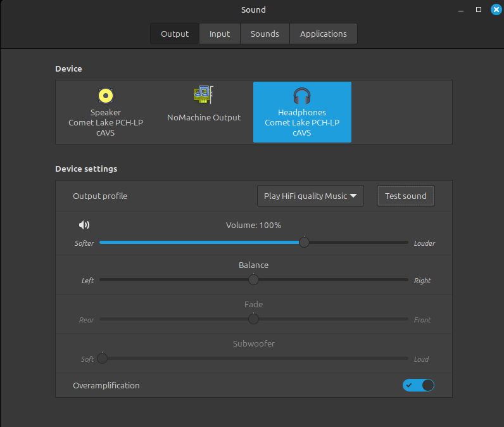
Task: Maximize the Sound window
Action: tap(479, 10)
